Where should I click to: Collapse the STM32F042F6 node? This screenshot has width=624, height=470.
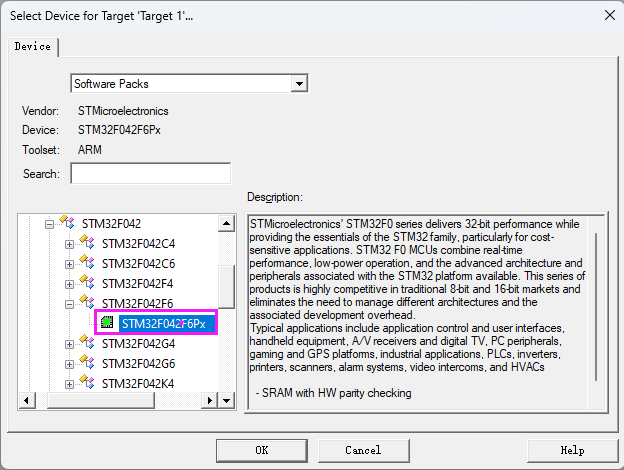(69, 304)
